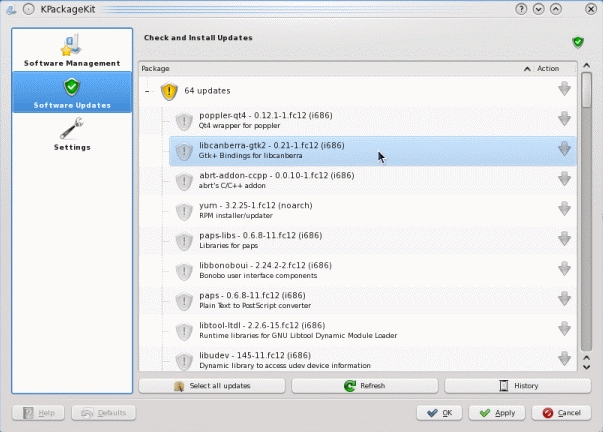This screenshot has width=603, height=432.
Task: Select abrt-addon-ccpp - 0.0.10-1.fc12 package
Action: tap(373, 181)
